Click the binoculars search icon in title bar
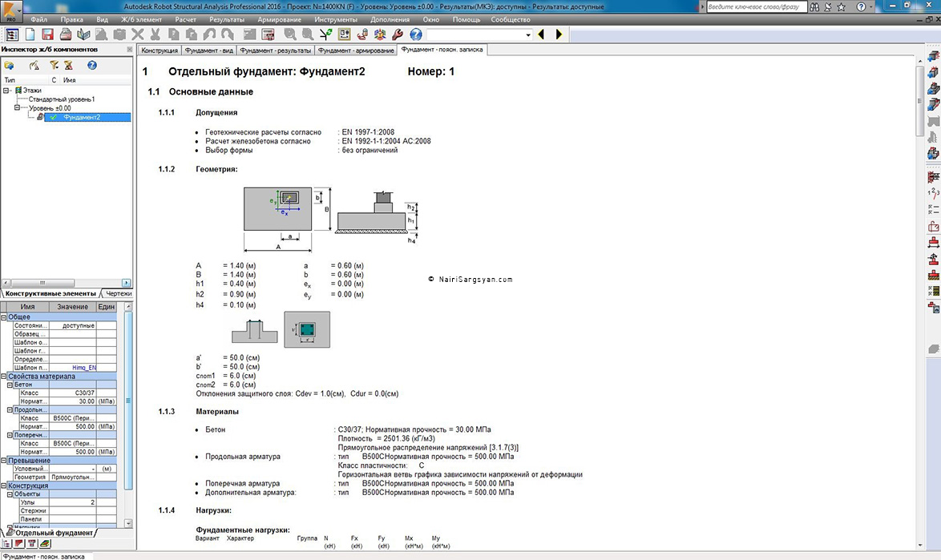Viewport: 941px width, 560px height. (814, 6)
